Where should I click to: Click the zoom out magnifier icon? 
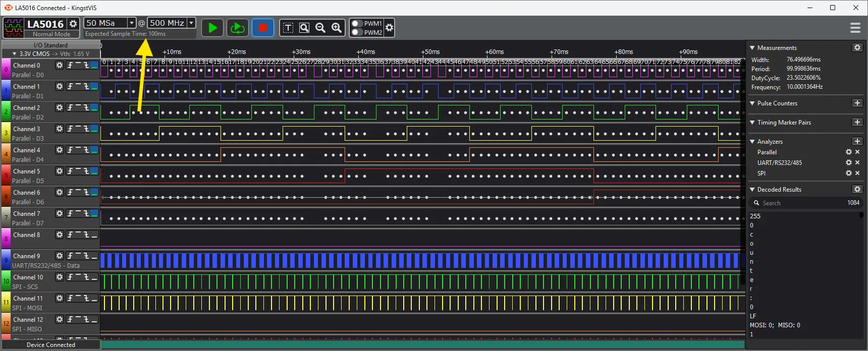[320, 28]
